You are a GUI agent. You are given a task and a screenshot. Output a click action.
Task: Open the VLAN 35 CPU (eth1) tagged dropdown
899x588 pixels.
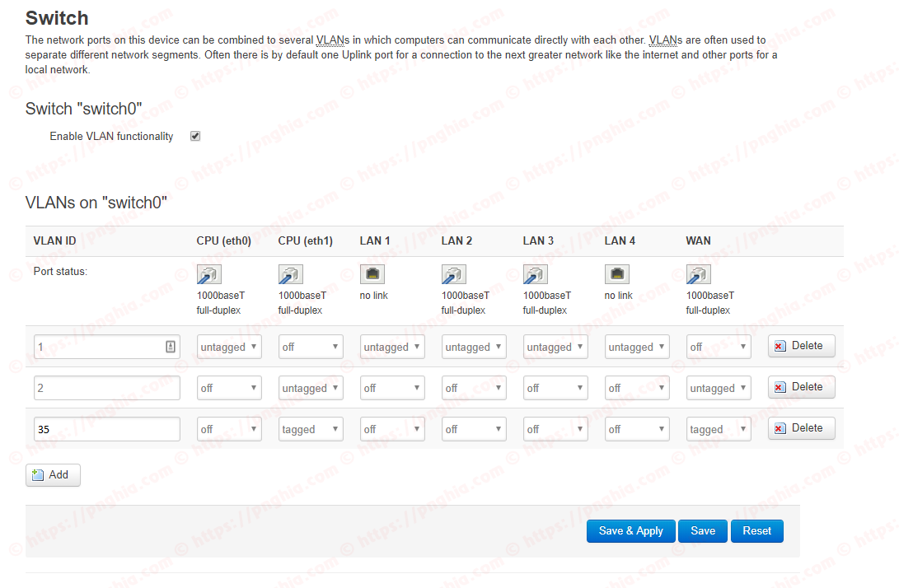pos(311,429)
